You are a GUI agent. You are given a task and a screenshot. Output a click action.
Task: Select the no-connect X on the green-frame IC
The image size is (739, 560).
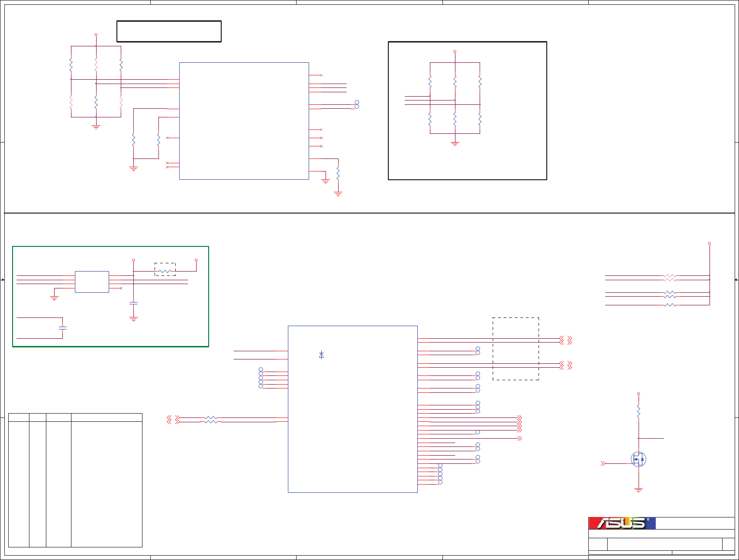pyautogui.click(x=121, y=288)
